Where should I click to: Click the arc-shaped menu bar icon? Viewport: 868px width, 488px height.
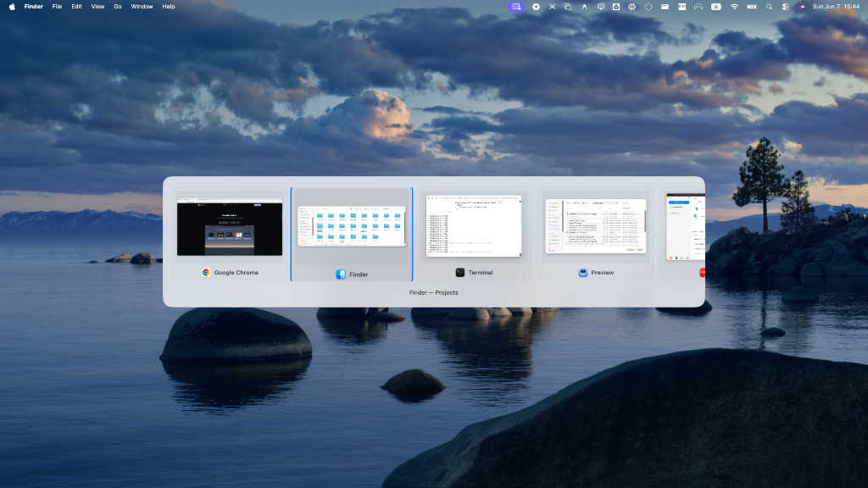(x=698, y=7)
